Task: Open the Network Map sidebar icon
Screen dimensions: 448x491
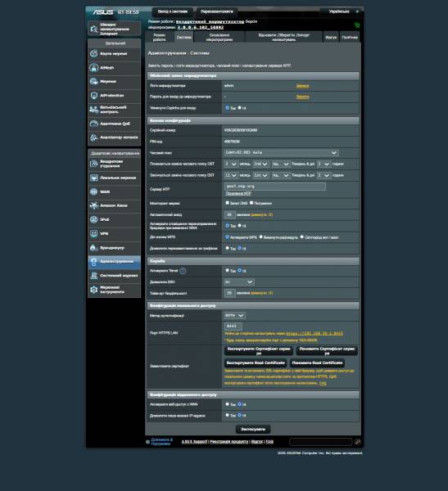Action: (93, 54)
